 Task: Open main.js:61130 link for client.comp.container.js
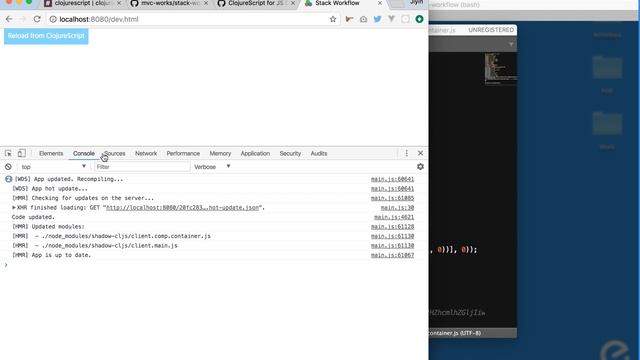click(392, 236)
